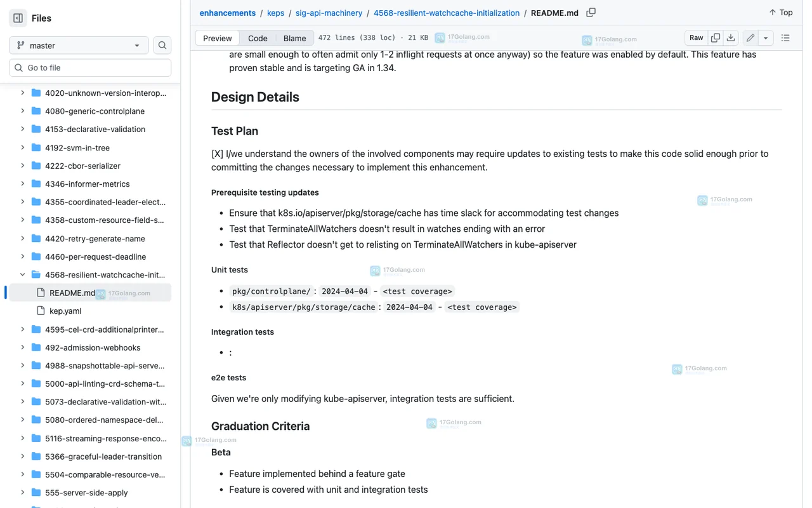Image resolution: width=812 pixels, height=508 pixels.
Task: Jump to Top of the page
Action: (x=781, y=13)
